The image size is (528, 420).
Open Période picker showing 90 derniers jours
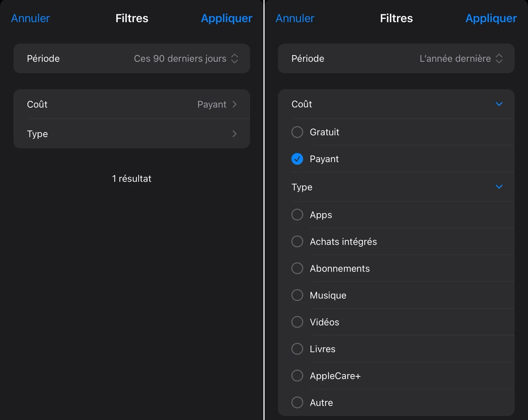point(132,58)
